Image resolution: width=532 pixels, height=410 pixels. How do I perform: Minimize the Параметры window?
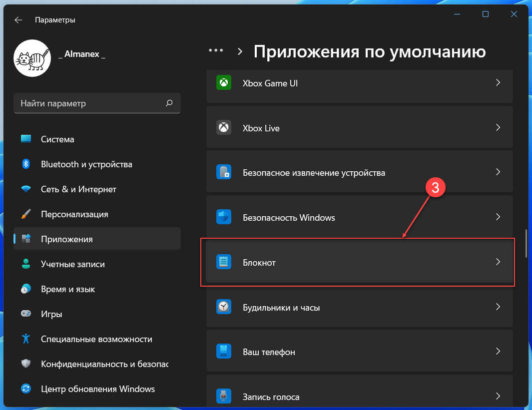tap(457, 14)
